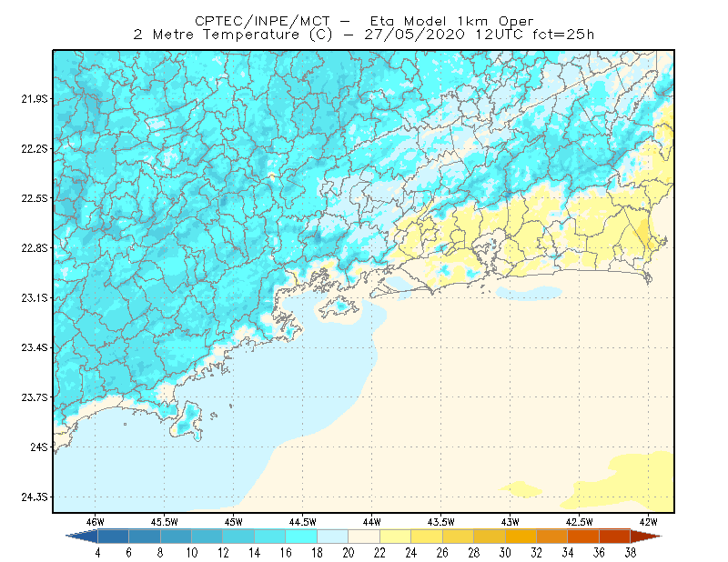Viewport: 728px width, 562px height.
Task: Click the colorbar value '4'
Action: [x=97, y=553]
